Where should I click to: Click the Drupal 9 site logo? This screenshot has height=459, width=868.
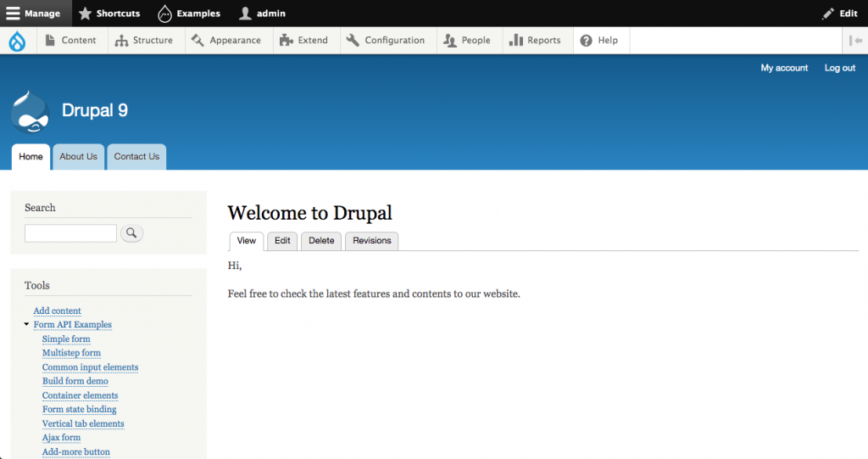(x=31, y=112)
